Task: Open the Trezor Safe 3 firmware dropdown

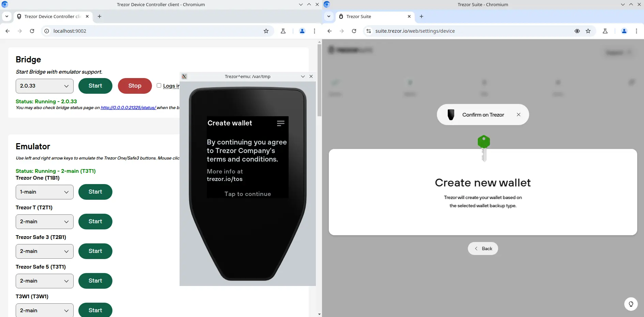Action: (45, 251)
